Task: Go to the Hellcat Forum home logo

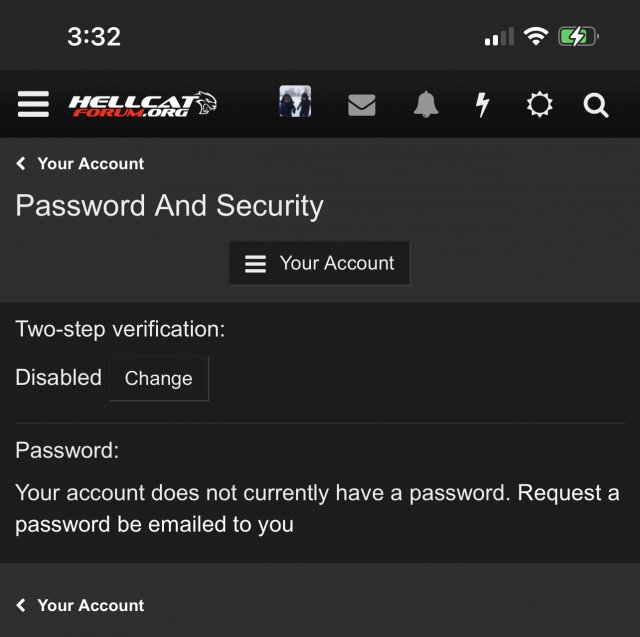Action: [x=142, y=104]
